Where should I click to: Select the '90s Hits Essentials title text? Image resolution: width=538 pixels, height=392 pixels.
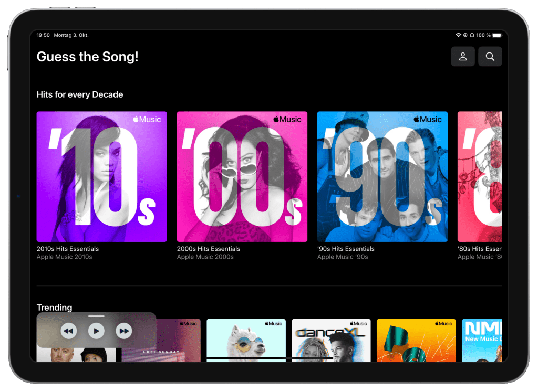346,249
